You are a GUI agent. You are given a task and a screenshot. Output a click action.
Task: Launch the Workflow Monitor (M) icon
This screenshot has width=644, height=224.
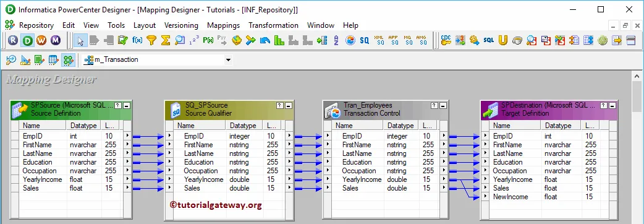(56, 40)
